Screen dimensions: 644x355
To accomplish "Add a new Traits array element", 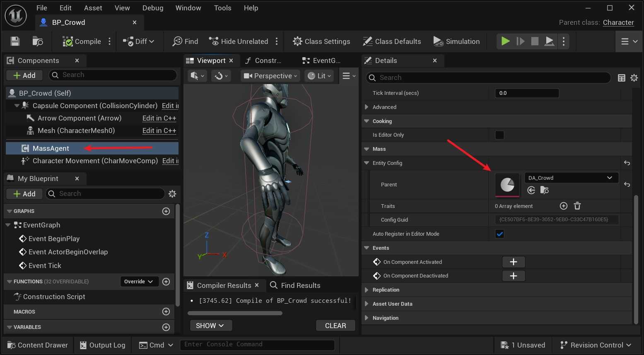I will point(563,206).
